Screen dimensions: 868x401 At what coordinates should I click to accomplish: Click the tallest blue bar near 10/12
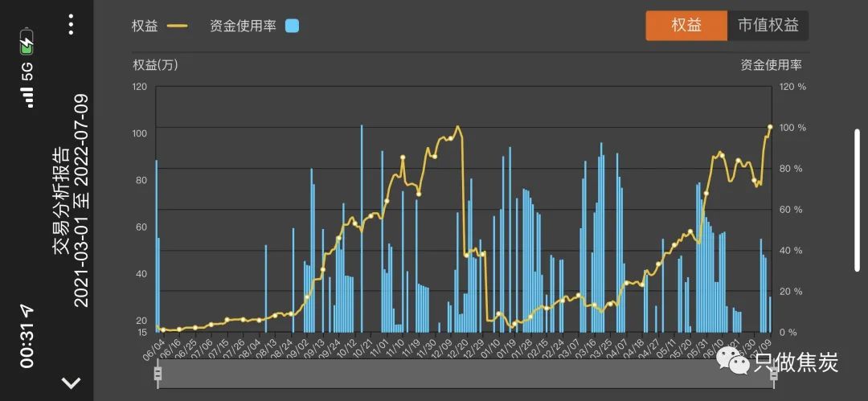click(x=362, y=228)
